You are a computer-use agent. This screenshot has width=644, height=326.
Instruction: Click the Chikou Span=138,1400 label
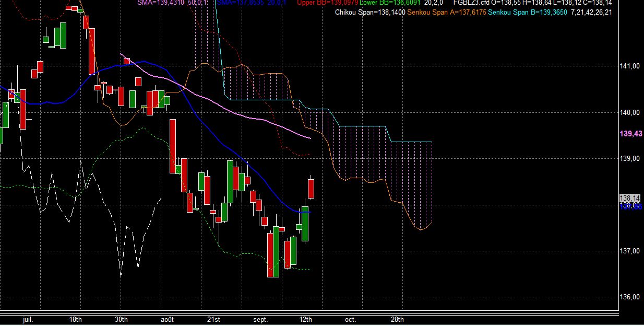371,12
